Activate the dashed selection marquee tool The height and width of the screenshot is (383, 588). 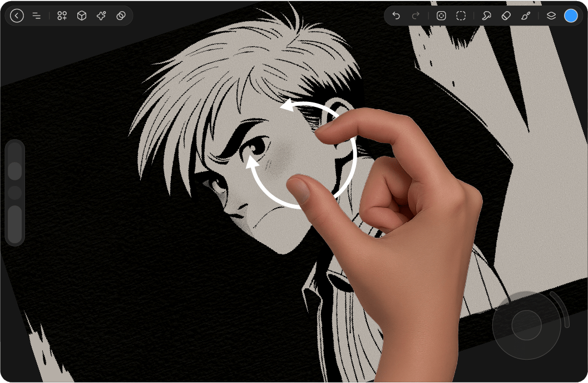[461, 16]
